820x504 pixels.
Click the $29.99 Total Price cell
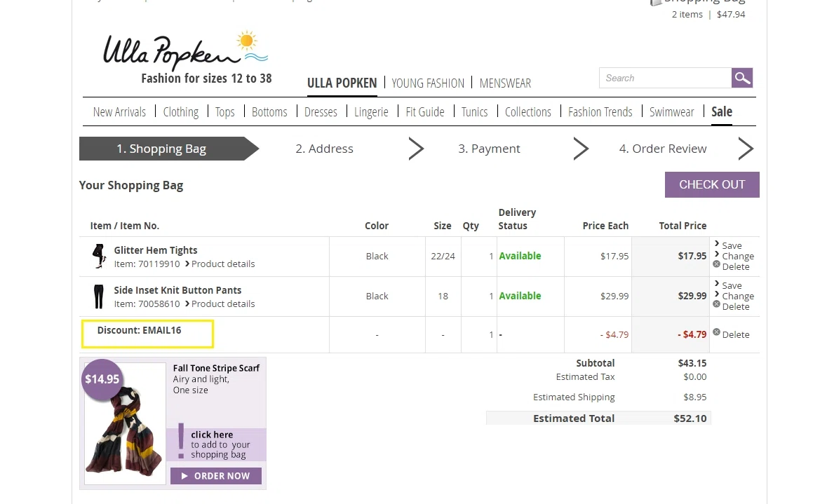tap(692, 296)
